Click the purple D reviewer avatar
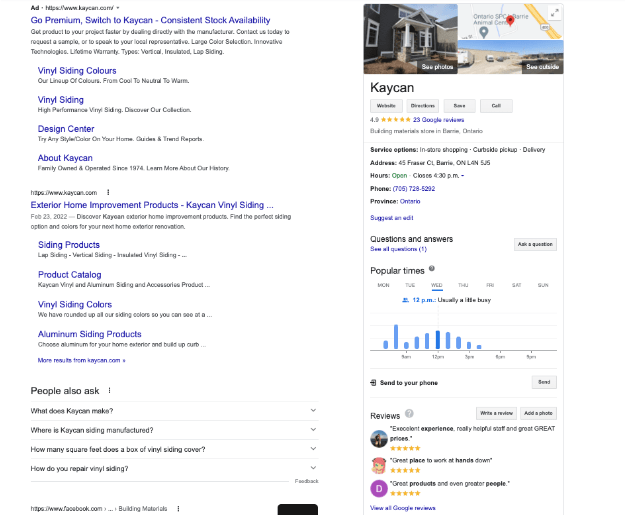The width and height of the screenshot is (631, 523). [379, 488]
